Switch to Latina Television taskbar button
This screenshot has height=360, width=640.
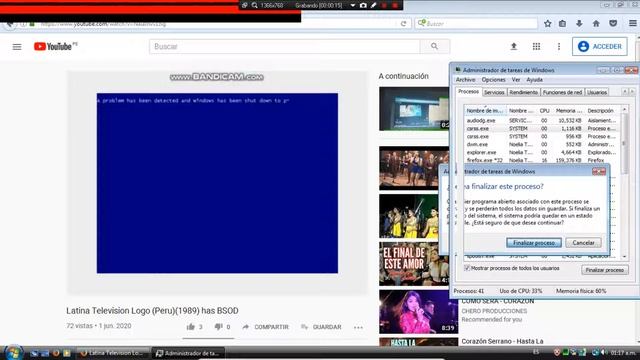point(113,353)
